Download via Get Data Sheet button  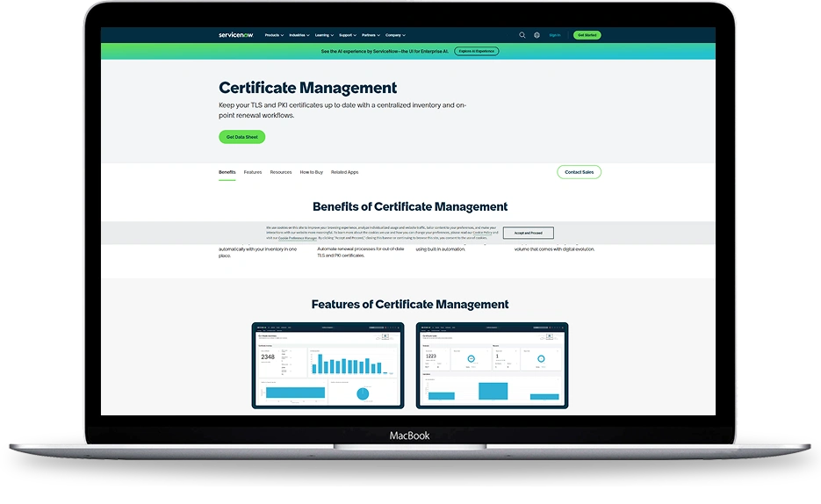(x=241, y=137)
